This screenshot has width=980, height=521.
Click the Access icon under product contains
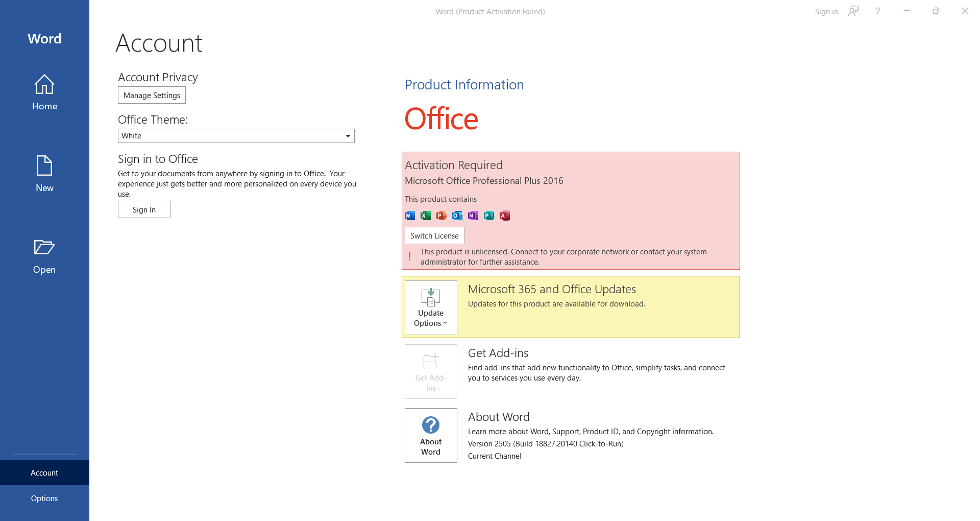(x=505, y=216)
